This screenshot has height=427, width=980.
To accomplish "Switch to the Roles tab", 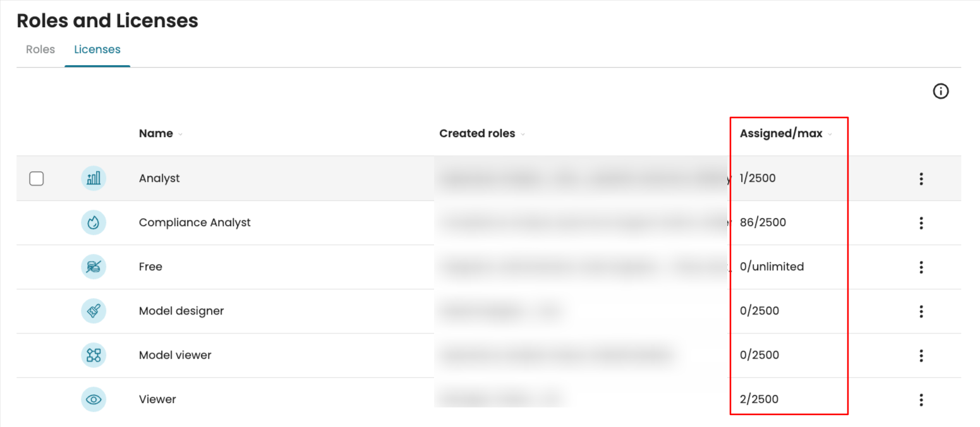I will coord(40,49).
